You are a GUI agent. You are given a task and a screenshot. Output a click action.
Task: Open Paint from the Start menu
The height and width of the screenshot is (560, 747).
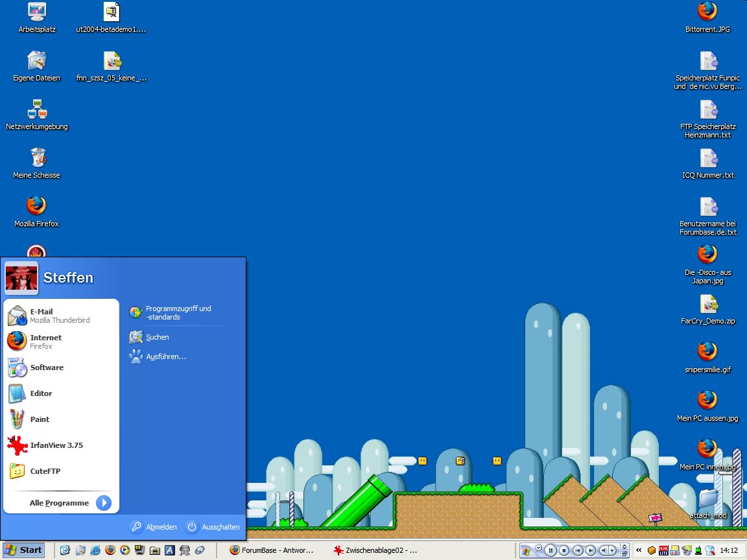pyautogui.click(x=61, y=419)
